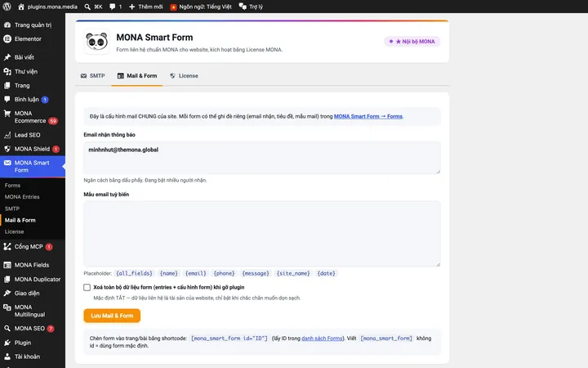Click the {email} placeholder tag
Screen dimensions: 588x368
point(196,273)
